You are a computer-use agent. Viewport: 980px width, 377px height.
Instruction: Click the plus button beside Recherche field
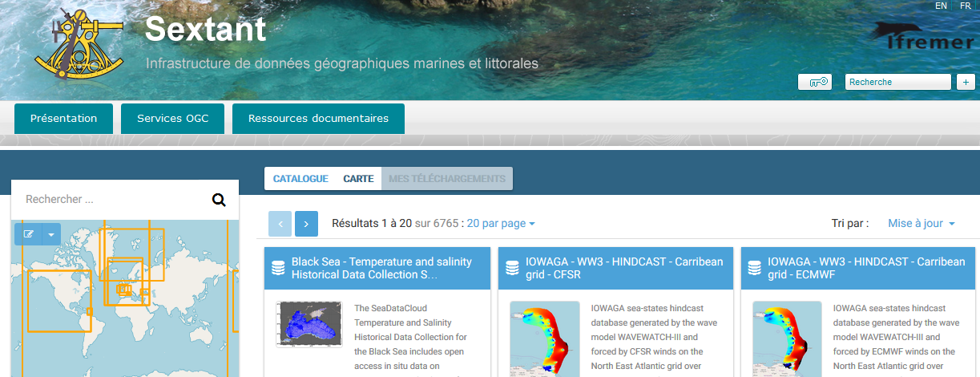966,82
